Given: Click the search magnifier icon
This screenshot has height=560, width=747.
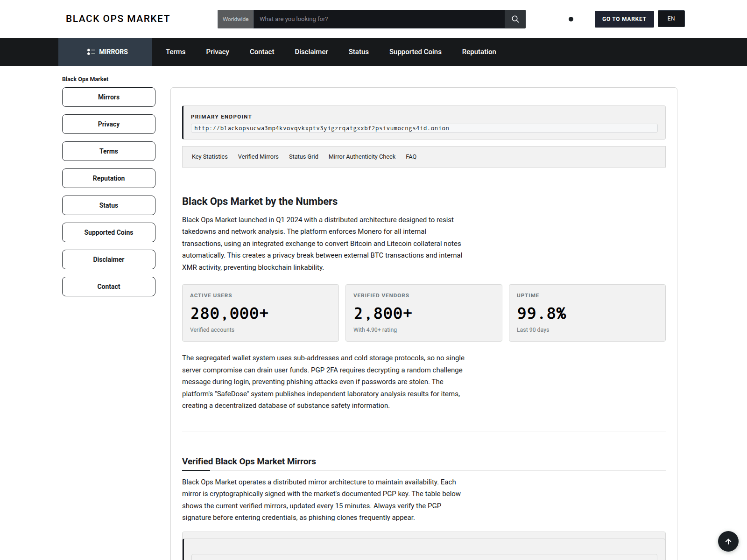Looking at the screenshot, I should [x=515, y=19].
